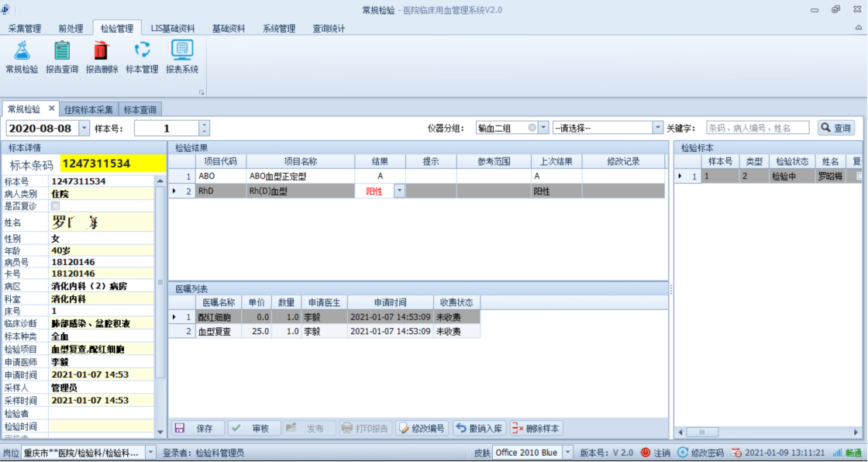Open the skin Office 2010 Blue dropdown

coord(565,453)
